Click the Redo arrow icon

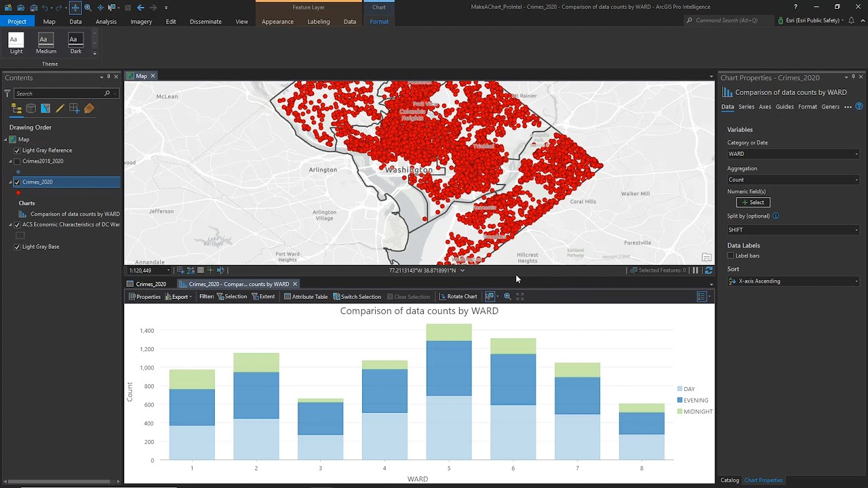click(x=59, y=7)
